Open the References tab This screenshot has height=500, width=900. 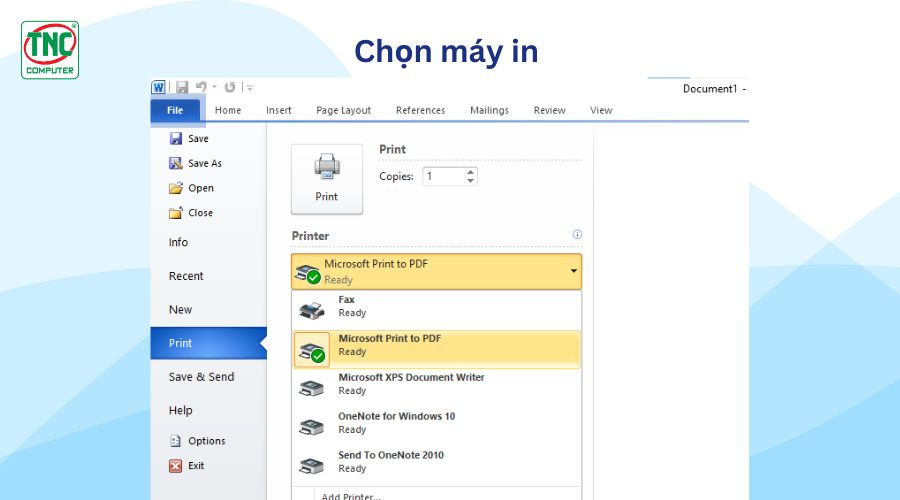coord(420,110)
